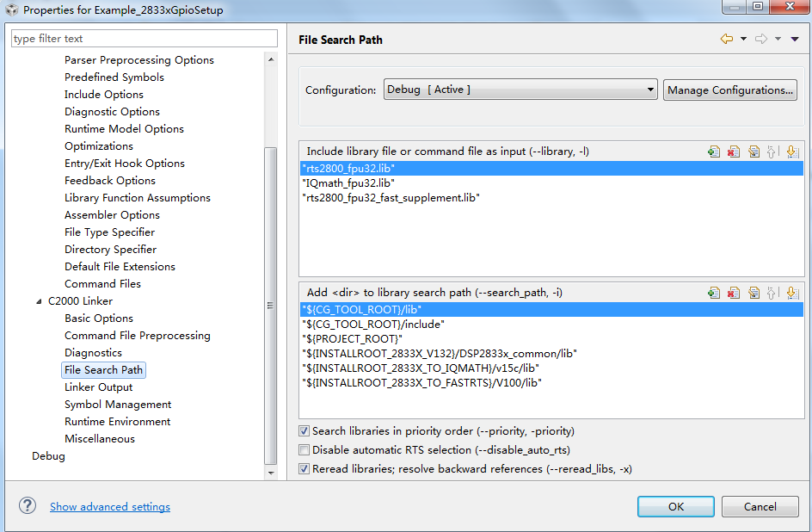Viewport: 812px width, 532px height.
Task: Open Include Options page
Action: point(103,95)
